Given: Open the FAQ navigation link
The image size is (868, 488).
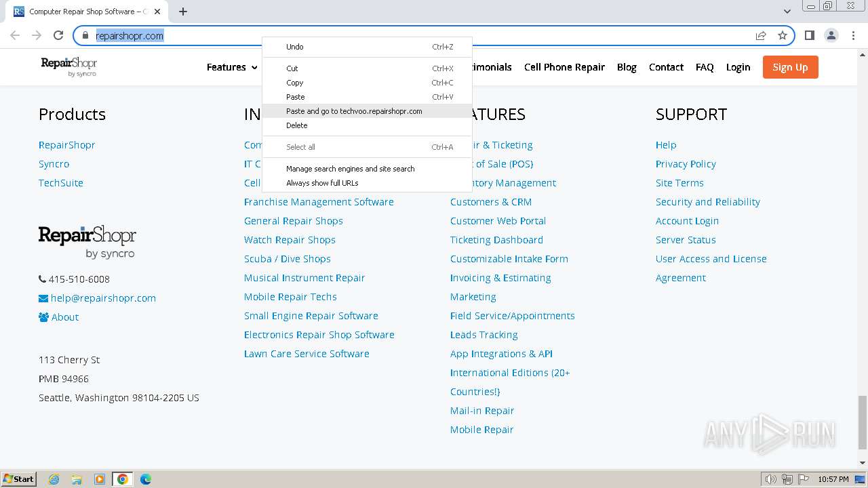Looking at the screenshot, I should click(705, 67).
